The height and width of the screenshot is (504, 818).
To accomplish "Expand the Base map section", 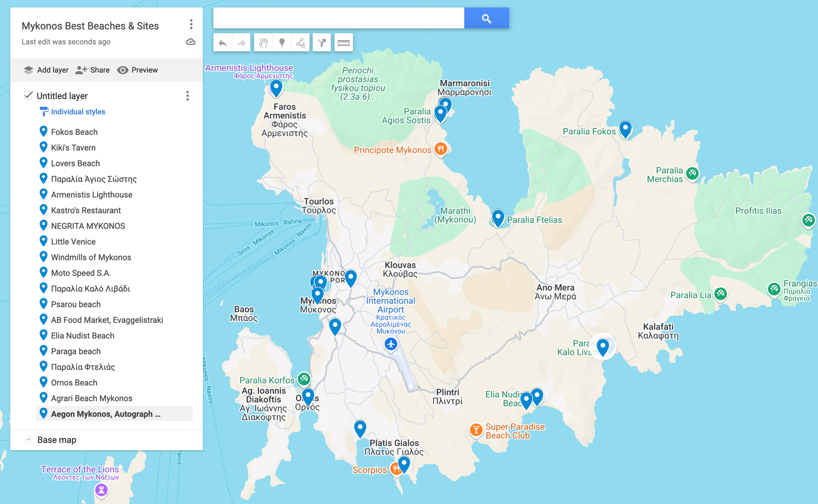I will pyautogui.click(x=28, y=440).
